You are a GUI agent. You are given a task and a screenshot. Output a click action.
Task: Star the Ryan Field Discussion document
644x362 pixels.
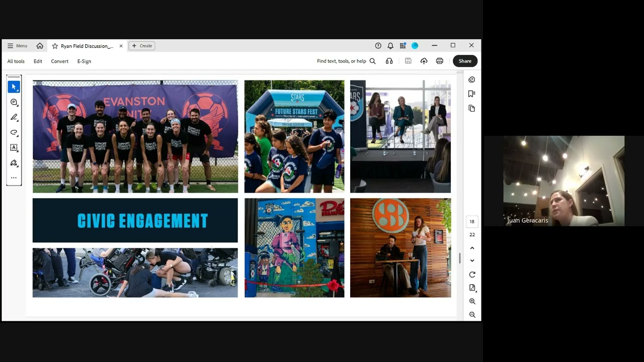click(55, 46)
